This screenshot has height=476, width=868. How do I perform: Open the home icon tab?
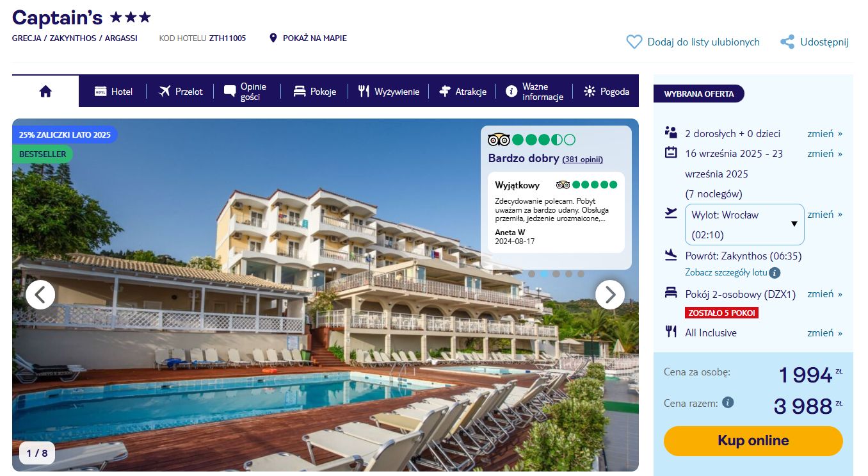click(45, 91)
